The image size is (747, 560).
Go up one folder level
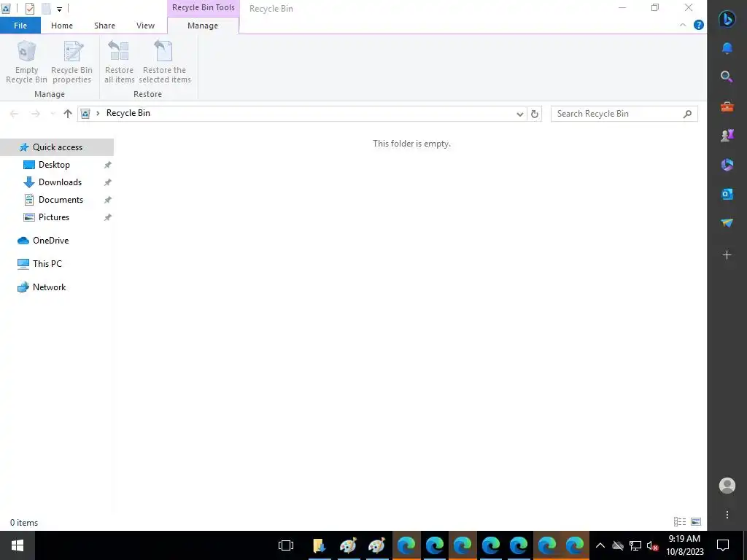(68, 113)
